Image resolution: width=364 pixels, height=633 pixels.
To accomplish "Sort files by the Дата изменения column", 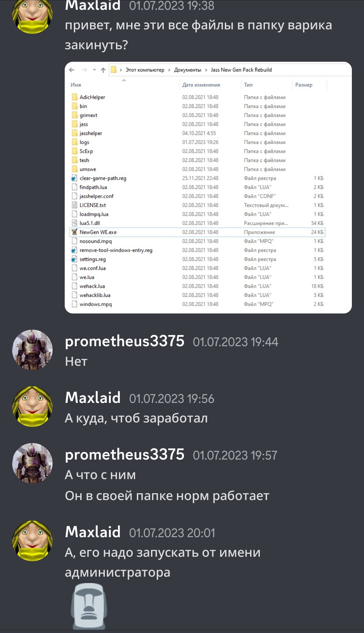I will coord(201,85).
